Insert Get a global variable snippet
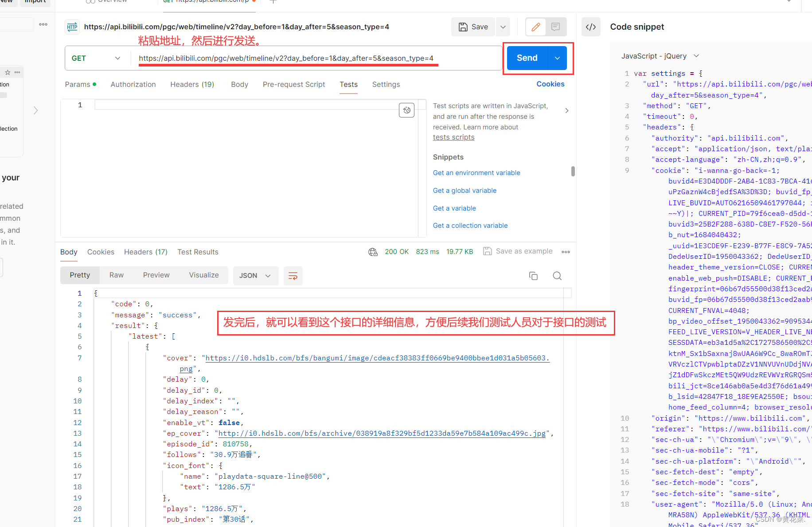Viewport: 812px width, 527px height. 465,191
